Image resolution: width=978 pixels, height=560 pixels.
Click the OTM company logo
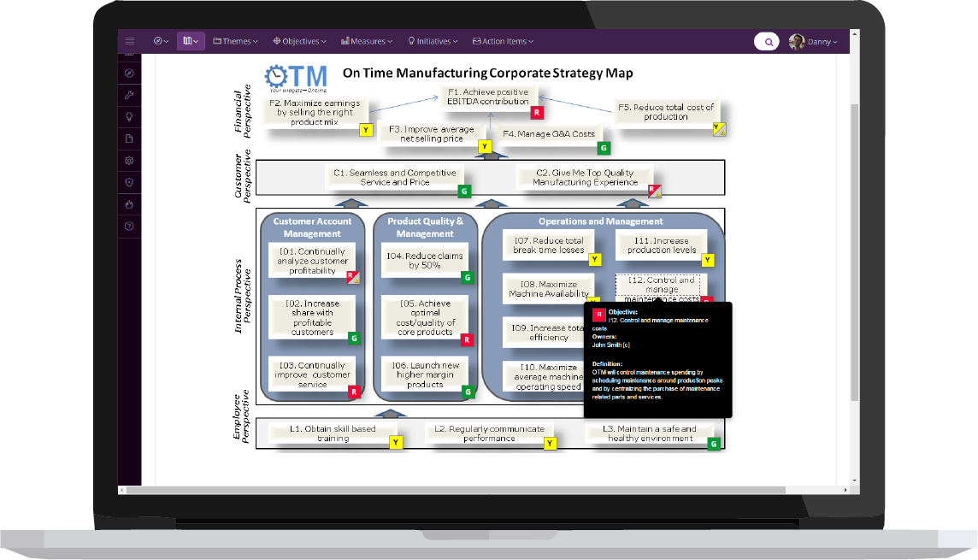point(296,78)
